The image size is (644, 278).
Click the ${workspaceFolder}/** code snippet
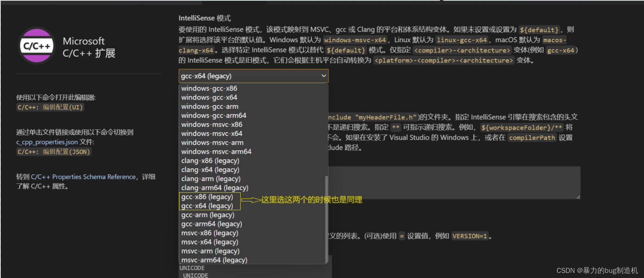522,128
